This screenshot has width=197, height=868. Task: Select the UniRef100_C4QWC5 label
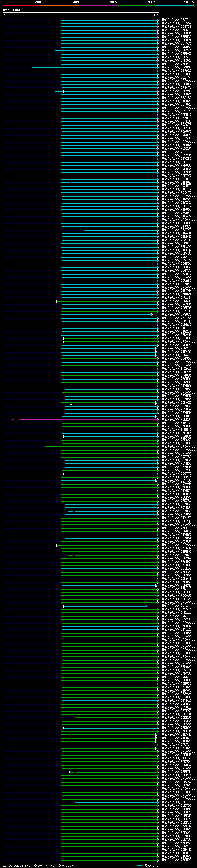[176, 494]
